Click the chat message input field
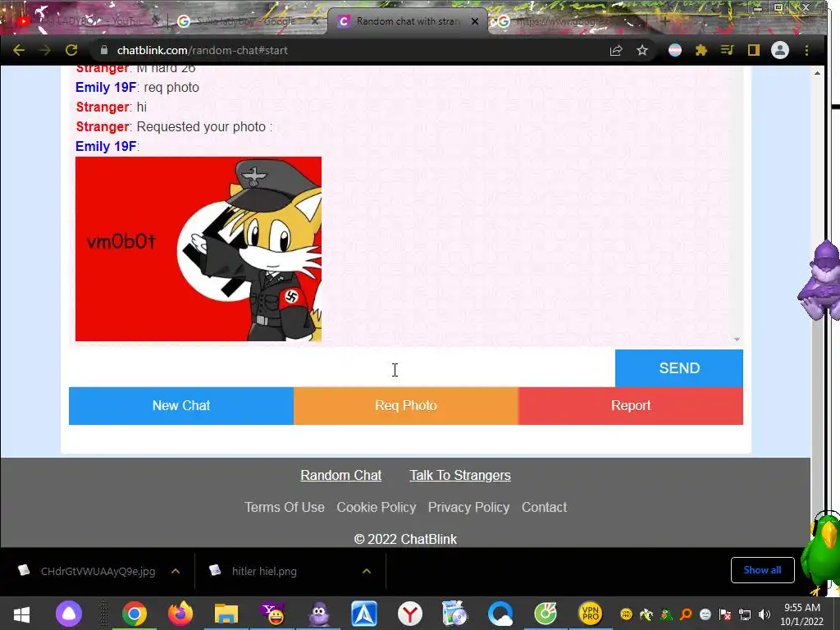Image resolution: width=840 pixels, height=630 pixels. (342, 368)
